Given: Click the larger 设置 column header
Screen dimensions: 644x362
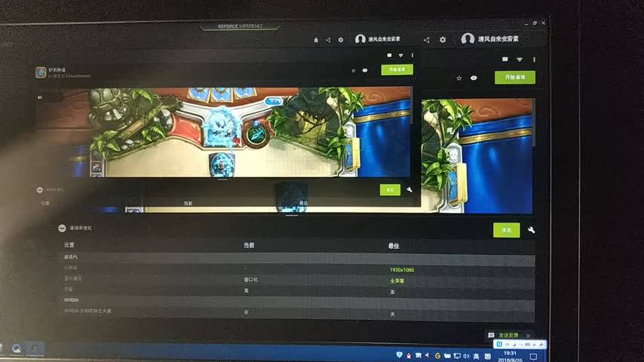Looking at the screenshot, I should point(69,245).
